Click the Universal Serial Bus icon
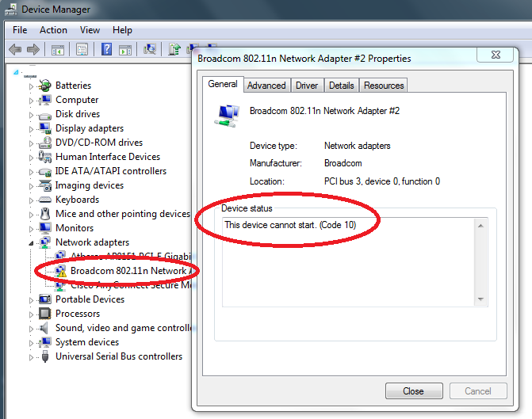 coord(44,356)
